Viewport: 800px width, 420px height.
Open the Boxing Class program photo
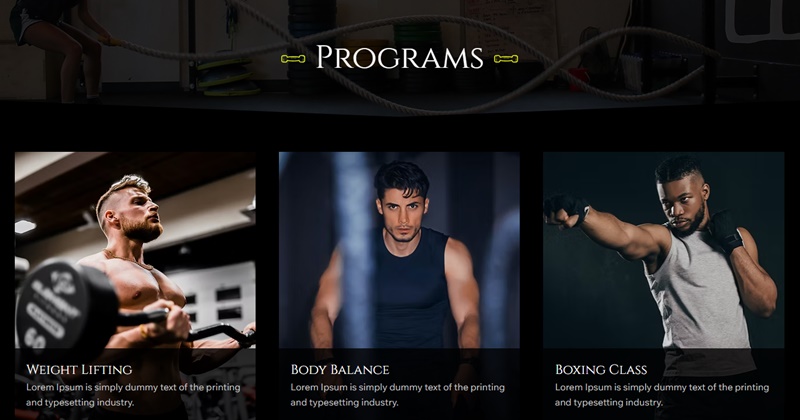pyautogui.click(x=664, y=250)
